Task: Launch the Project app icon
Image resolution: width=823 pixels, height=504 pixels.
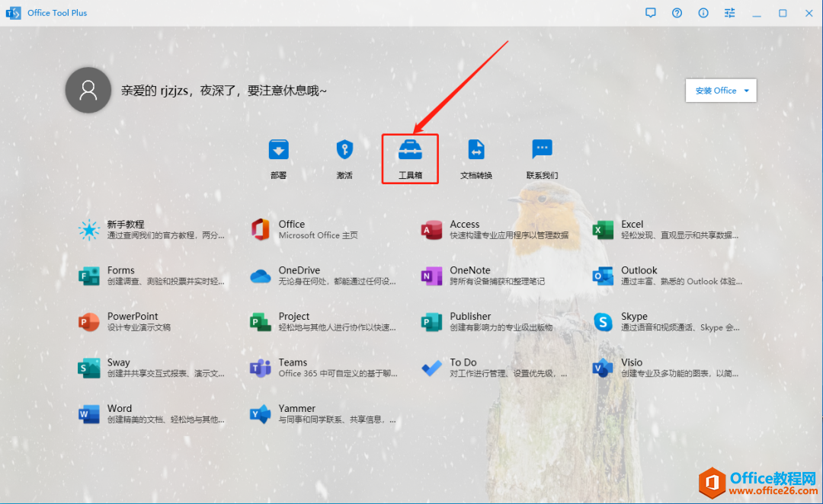Action: 261,322
